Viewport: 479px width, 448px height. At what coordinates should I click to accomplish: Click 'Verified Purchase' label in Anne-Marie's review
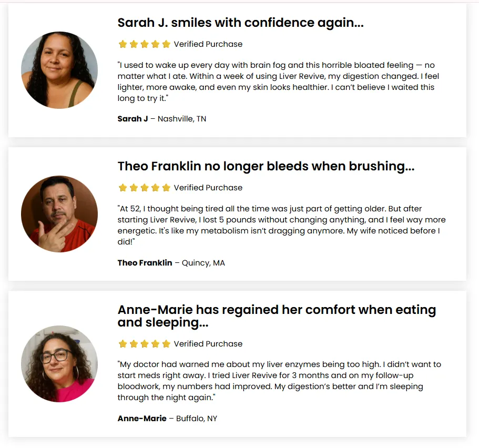[208, 344]
